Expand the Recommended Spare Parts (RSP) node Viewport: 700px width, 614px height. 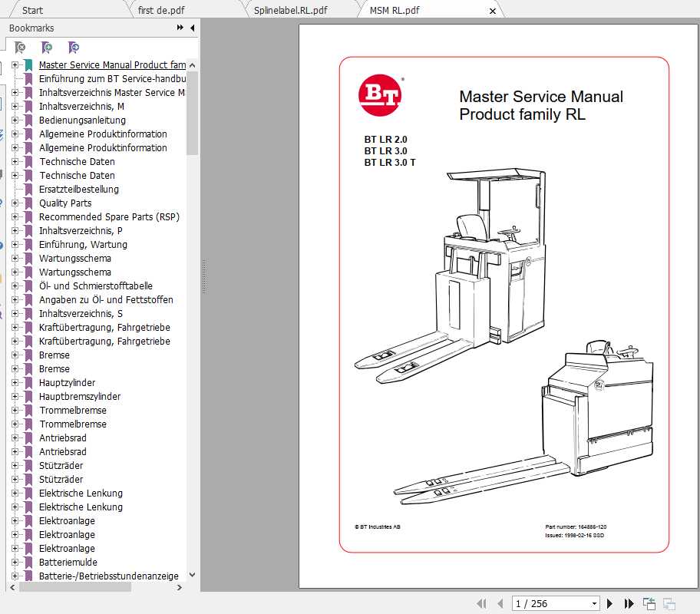coord(15,217)
